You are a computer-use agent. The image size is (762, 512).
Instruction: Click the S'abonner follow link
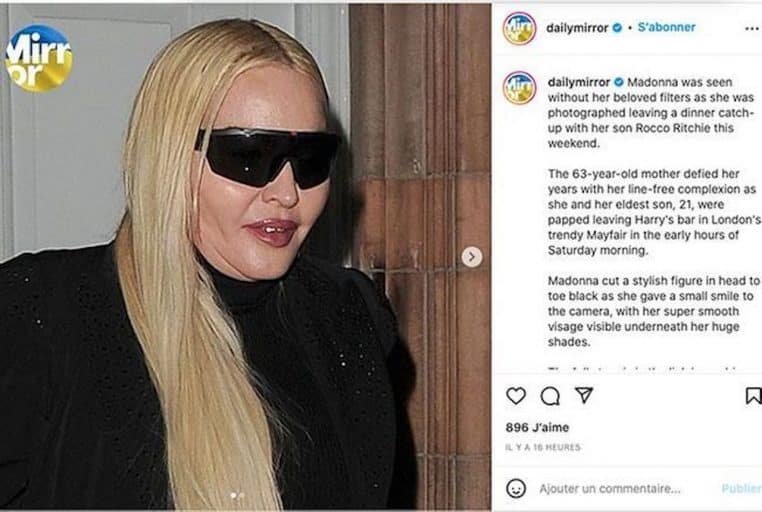click(x=666, y=27)
